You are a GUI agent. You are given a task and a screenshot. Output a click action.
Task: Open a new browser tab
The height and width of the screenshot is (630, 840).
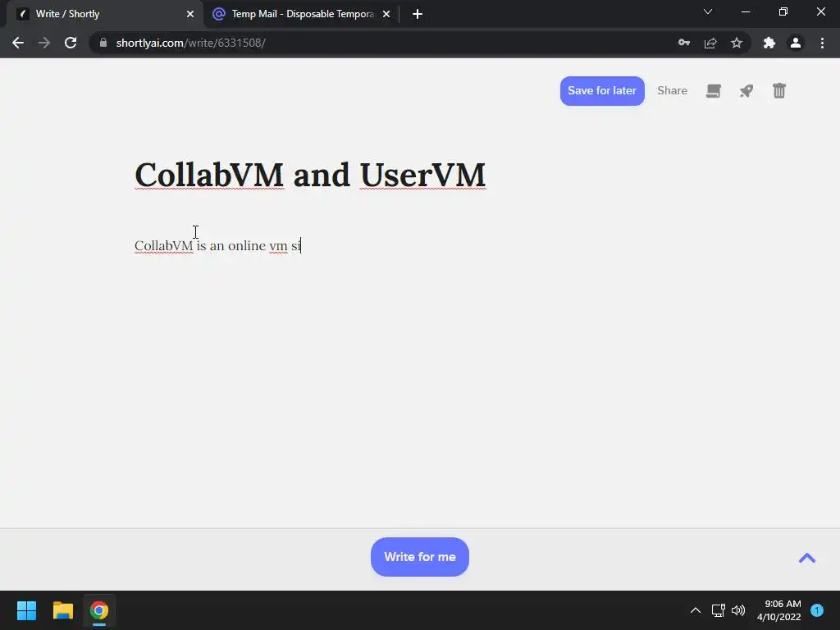[x=418, y=14]
